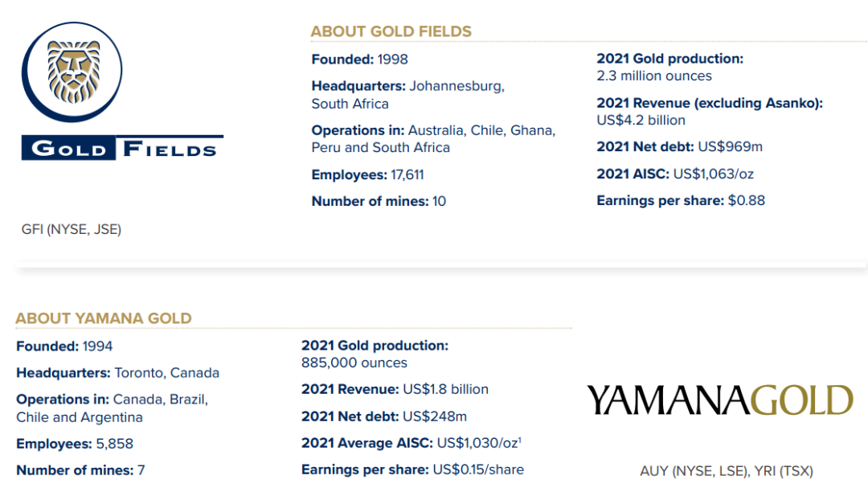
Task: Select the Number of mines: 10 line
Action: point(379,201)
